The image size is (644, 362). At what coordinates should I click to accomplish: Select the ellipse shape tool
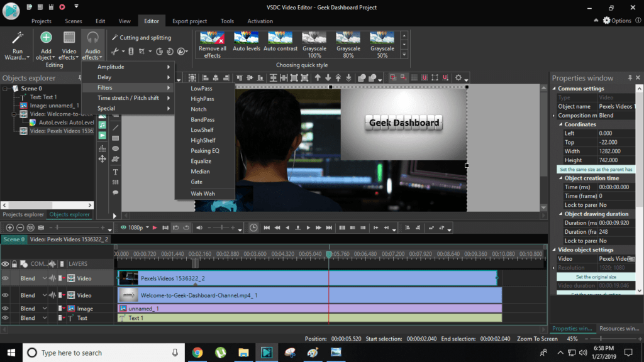(x=116, y=148)
